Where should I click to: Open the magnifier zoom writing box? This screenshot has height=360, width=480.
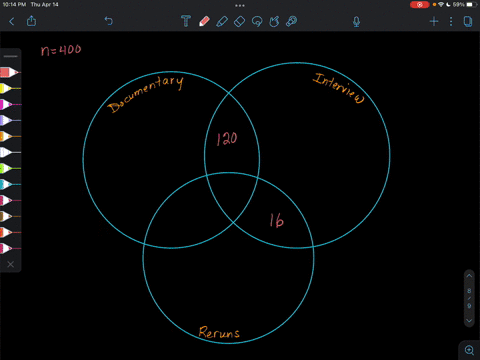point(469,350)
